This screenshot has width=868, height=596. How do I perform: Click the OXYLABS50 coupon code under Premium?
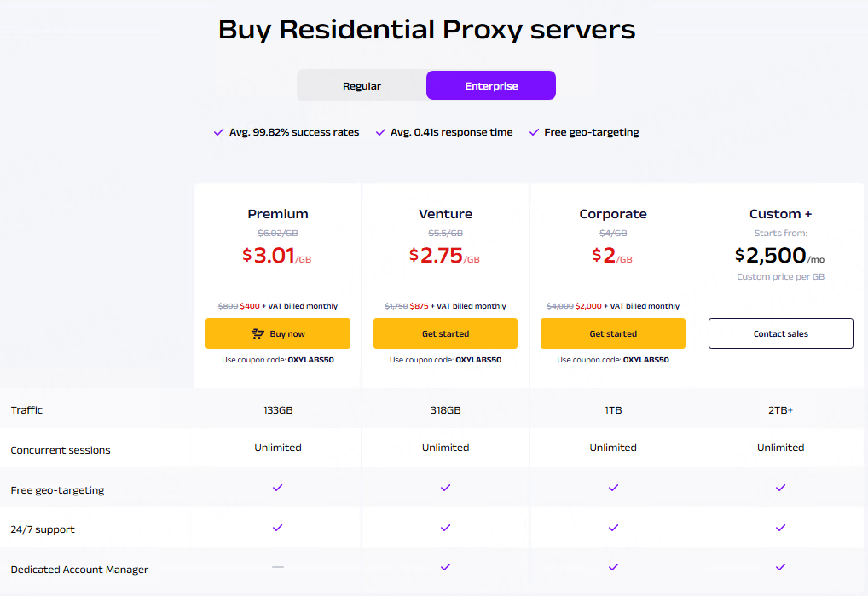(310, 360)
